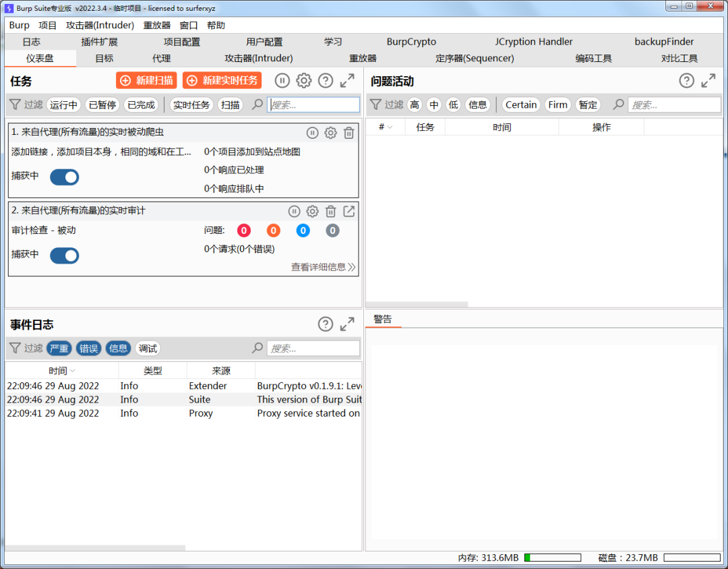Focus the Issue activity search field

click(x=674, y=105)
